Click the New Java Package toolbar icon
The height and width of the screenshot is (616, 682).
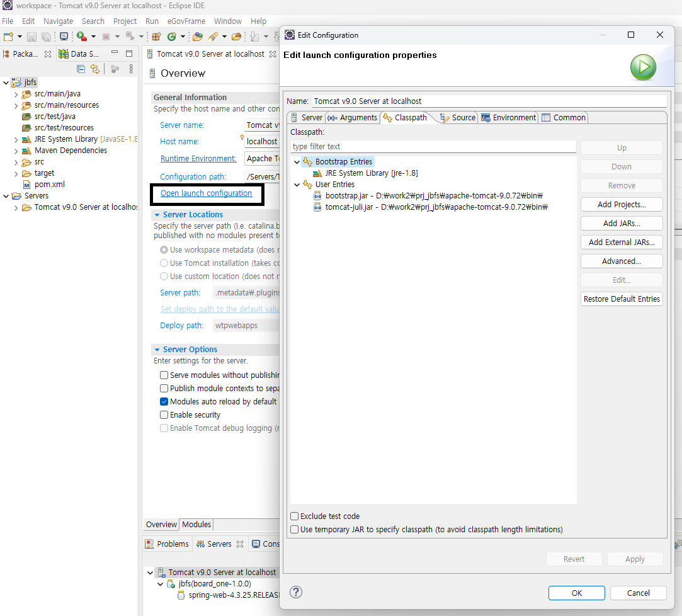pos(157,37)
